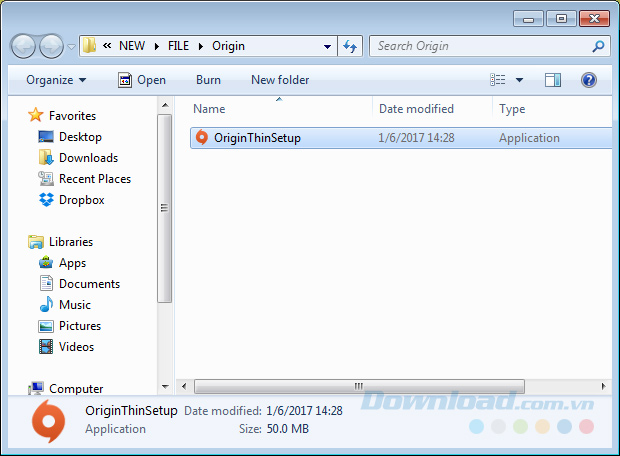Image resolution: width=620 pixels, height=456 pixels.
Task: Click the magnifier search icon
Action: tap(598, 46)
